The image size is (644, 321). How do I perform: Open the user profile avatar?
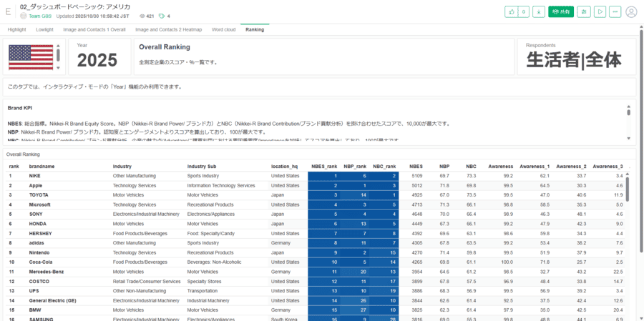[631, 12]
